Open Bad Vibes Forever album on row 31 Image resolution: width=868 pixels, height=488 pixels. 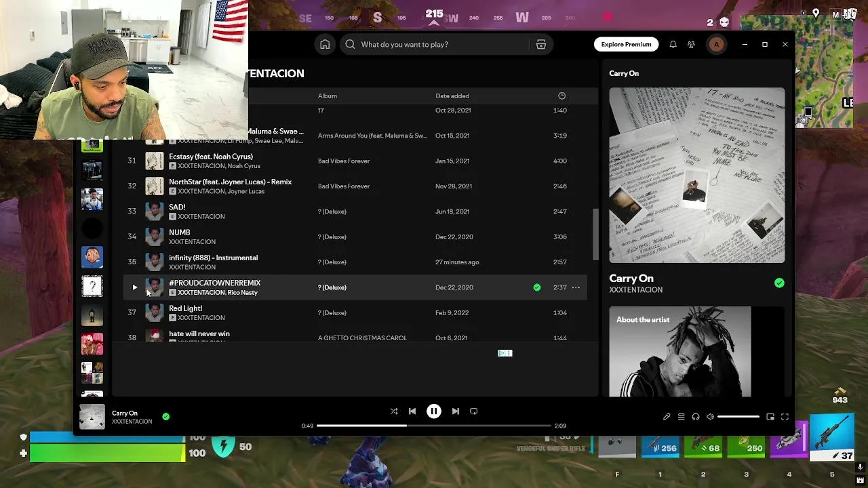click(344, 161)
